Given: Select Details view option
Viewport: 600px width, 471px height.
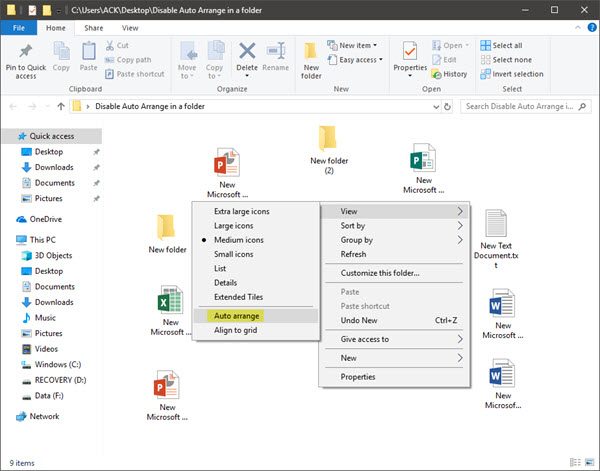Looking at the screenshot, I should pos(256,283).
